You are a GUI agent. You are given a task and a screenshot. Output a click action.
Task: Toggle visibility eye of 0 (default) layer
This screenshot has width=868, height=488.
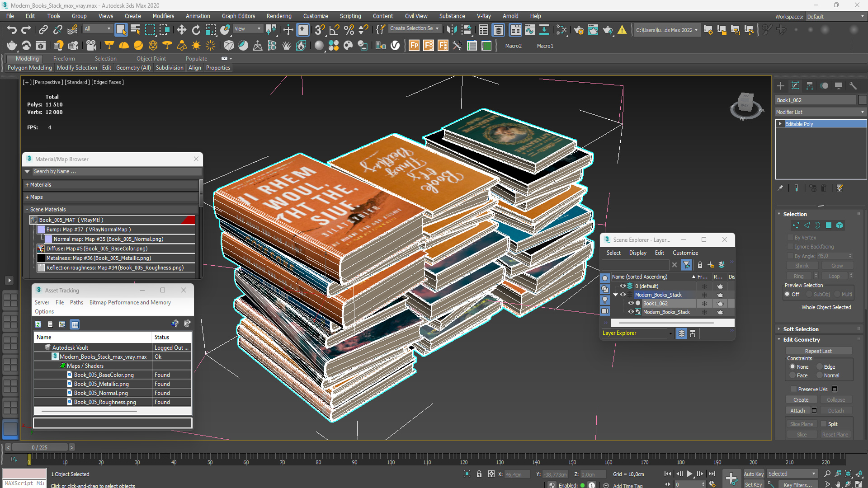coord(623,286)
